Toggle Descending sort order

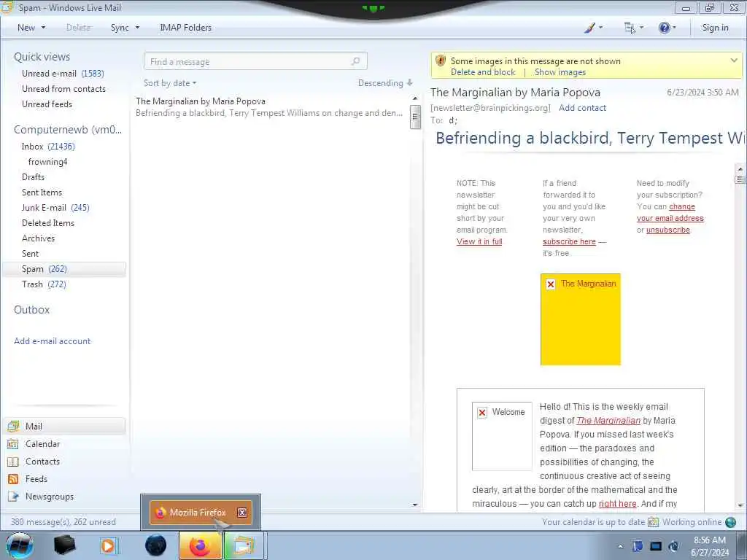pos(385,83)
